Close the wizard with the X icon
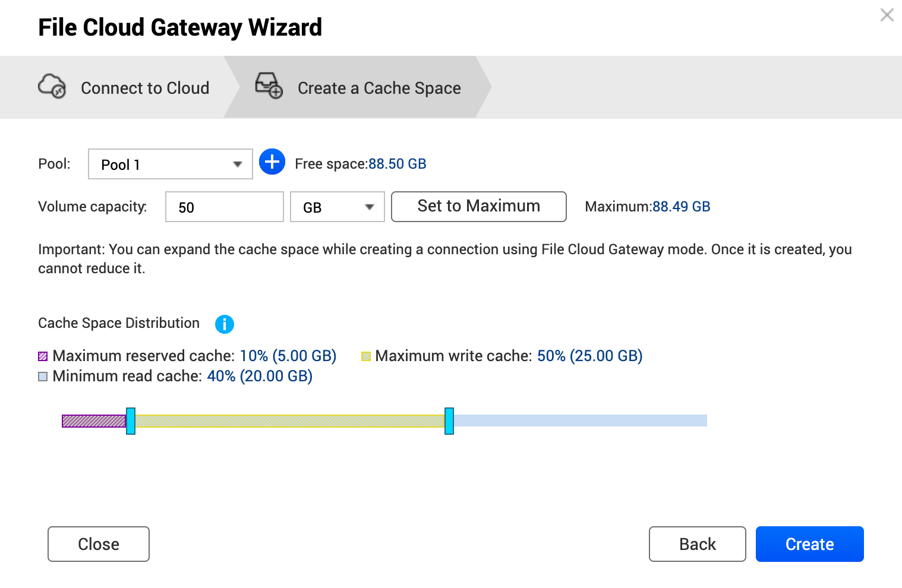902x588 pixels. click(887, 15)
